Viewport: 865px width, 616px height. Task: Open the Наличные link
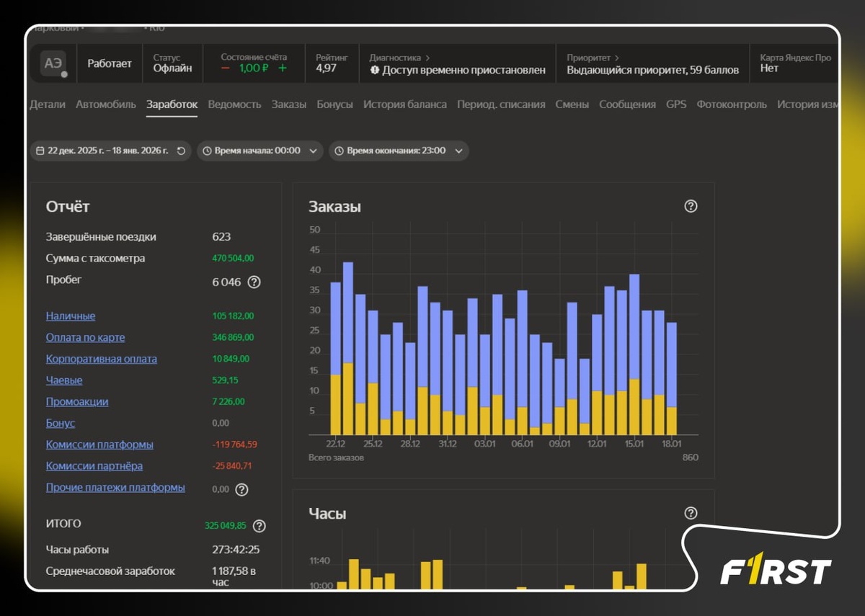(x=71, y=316)
